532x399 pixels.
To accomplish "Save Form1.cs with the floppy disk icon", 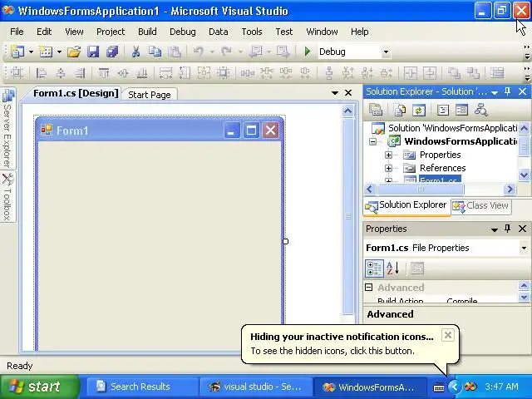I will point(93,52).
